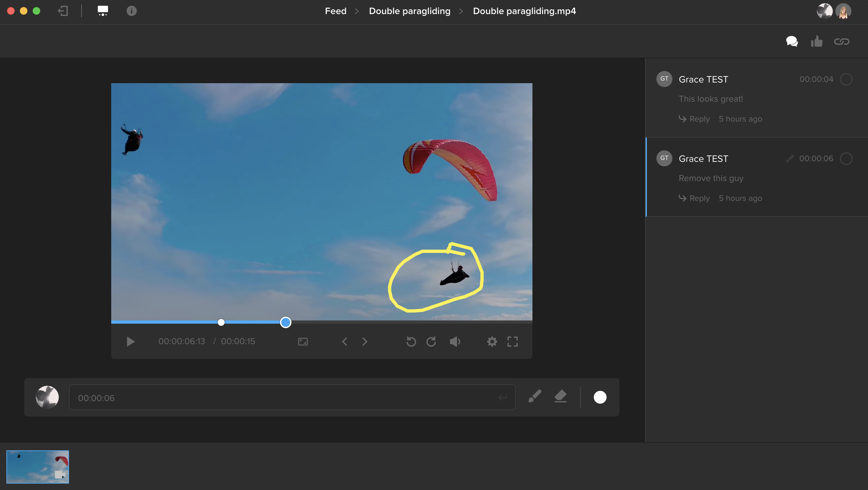Navigate to Feed breadcrumb
868x490 pixels.
tap(336, 11)
